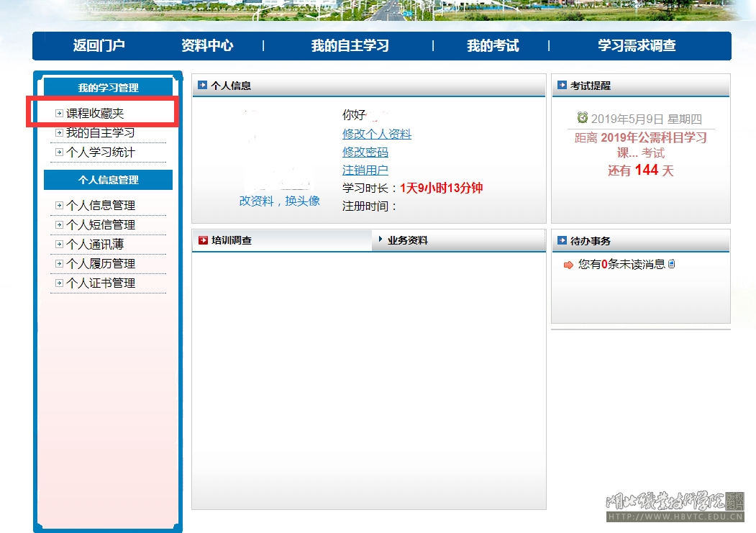Screen dimensions: 756x533
Task: Click the blue arrow icon beside 个人信息 header
Action: pyautogui.click(x=202, y=85)
